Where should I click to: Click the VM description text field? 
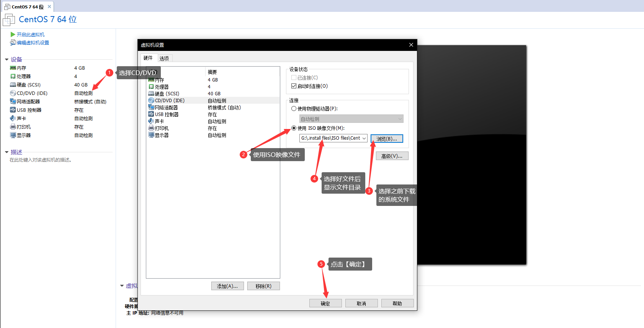click(x=41, y=160)
